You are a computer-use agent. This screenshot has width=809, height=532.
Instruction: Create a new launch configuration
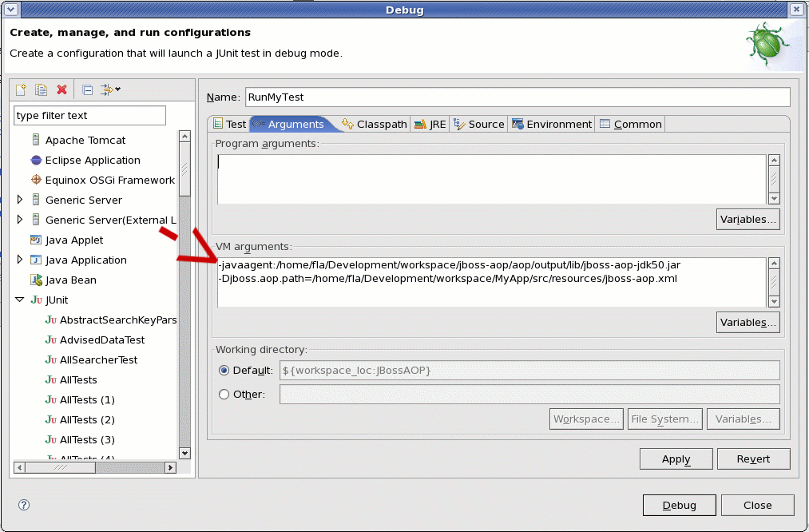pos(21,89)
